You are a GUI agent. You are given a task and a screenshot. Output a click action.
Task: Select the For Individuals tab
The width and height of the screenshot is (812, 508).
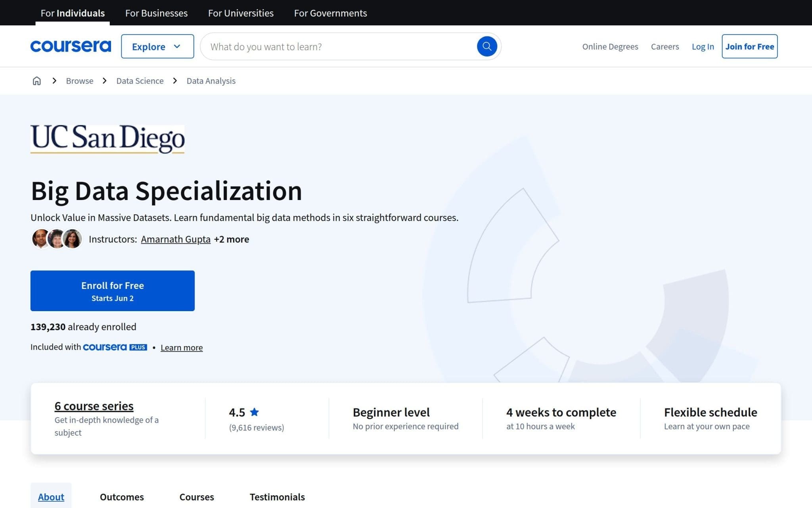pyautogui.click(x=73, y=13)
